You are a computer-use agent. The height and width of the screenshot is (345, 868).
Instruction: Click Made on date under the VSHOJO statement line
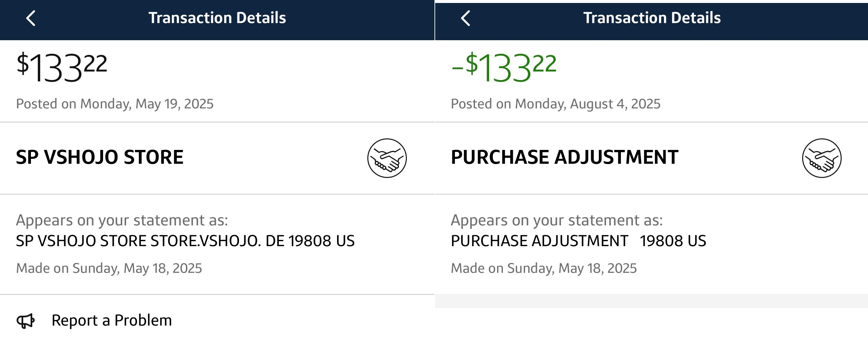[109, 269]
